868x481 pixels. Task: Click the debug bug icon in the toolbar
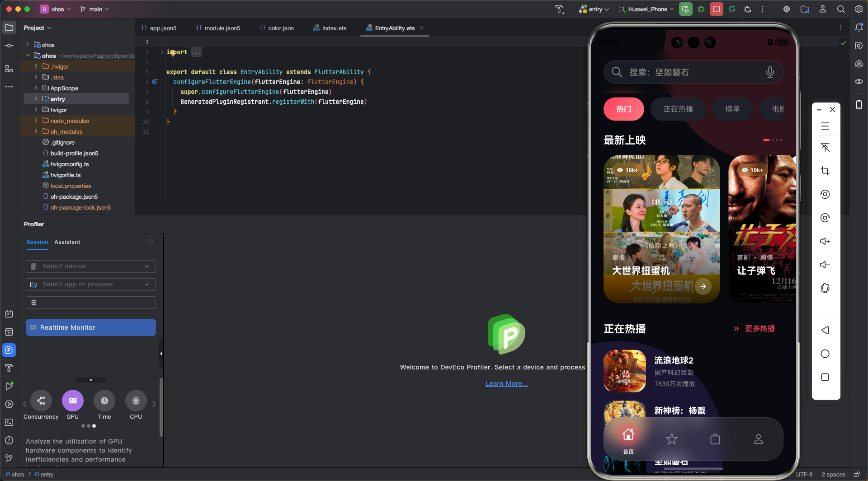click(x=701, y=9)
